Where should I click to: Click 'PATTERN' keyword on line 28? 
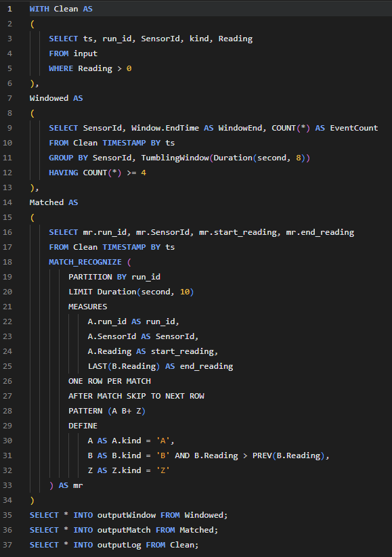85,411
